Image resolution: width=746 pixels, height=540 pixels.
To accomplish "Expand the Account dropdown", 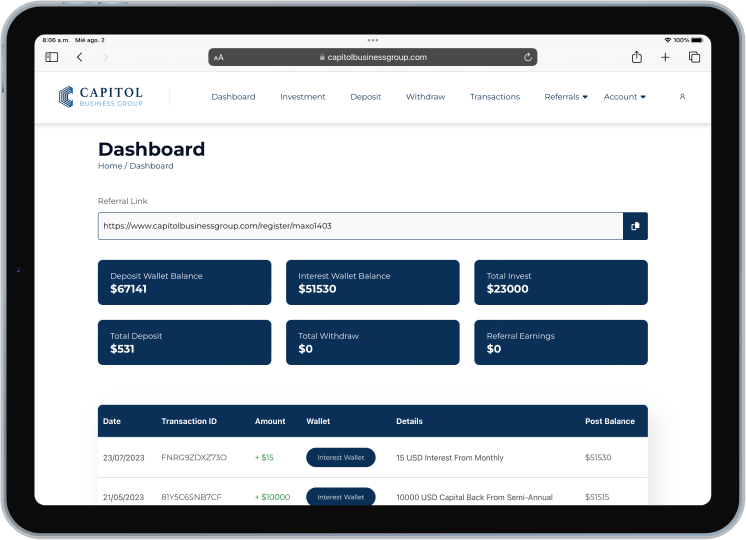I will tap(624, 97).
